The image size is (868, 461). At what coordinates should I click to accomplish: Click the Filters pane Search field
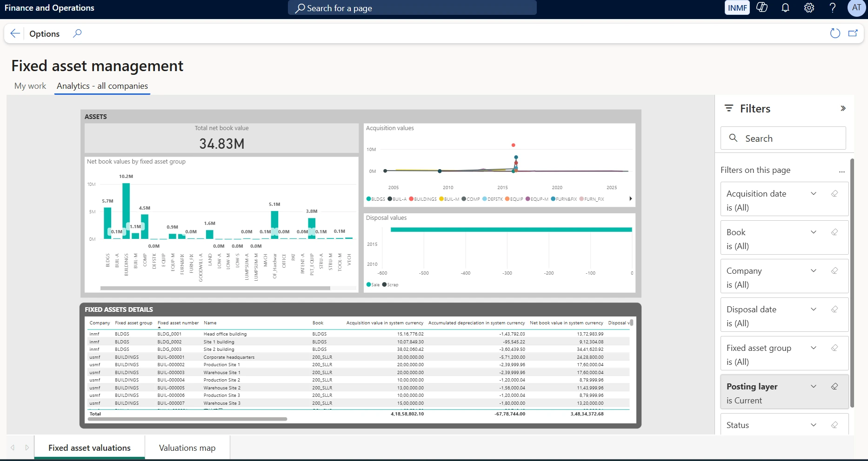[783, 138]
